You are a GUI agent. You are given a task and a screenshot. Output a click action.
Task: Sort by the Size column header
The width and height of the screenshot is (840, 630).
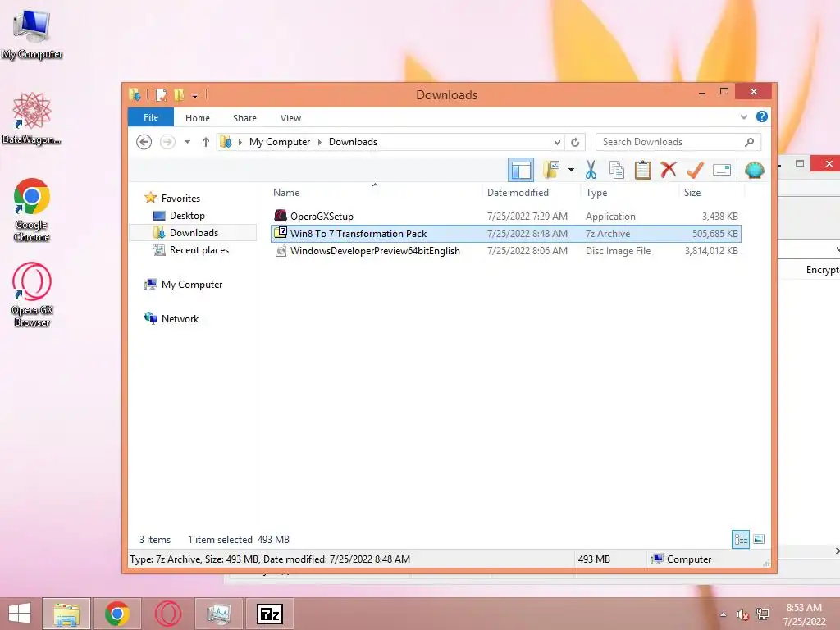point(692,192)
